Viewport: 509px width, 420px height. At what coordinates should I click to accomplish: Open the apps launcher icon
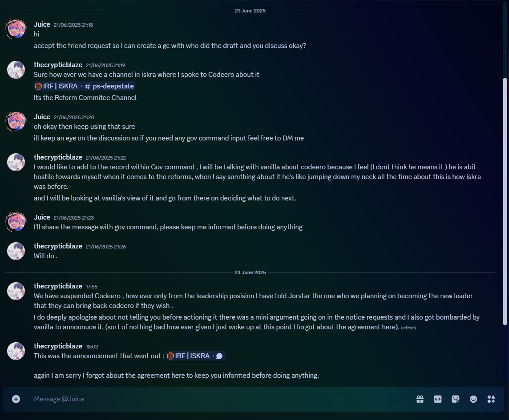click(x=491, y=399)
